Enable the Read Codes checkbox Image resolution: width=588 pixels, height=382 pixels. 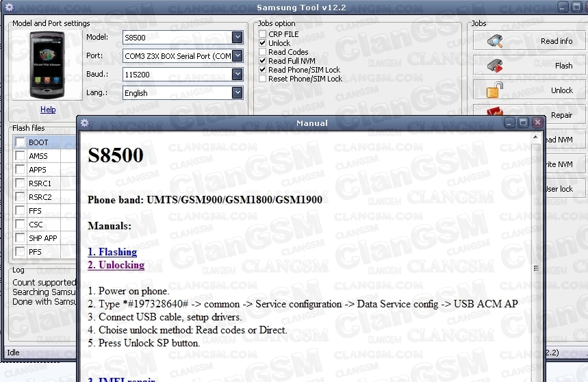pos(262,52)
